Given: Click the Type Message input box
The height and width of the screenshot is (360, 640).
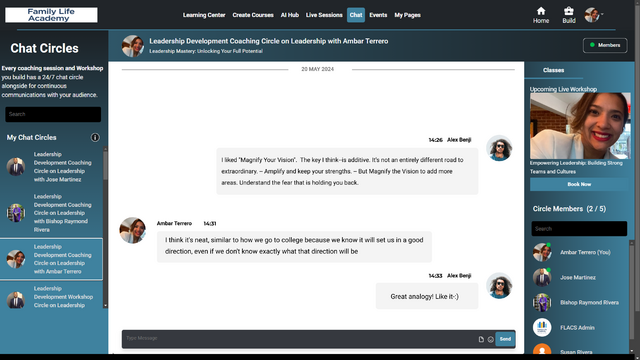Looking at the screenshot, I should point(300,338).
